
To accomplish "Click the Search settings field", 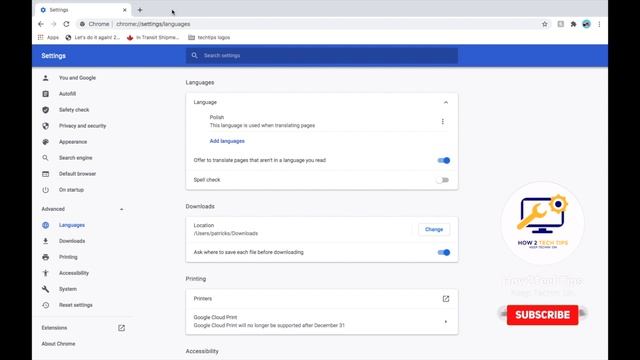I will (x=322, y=56).
